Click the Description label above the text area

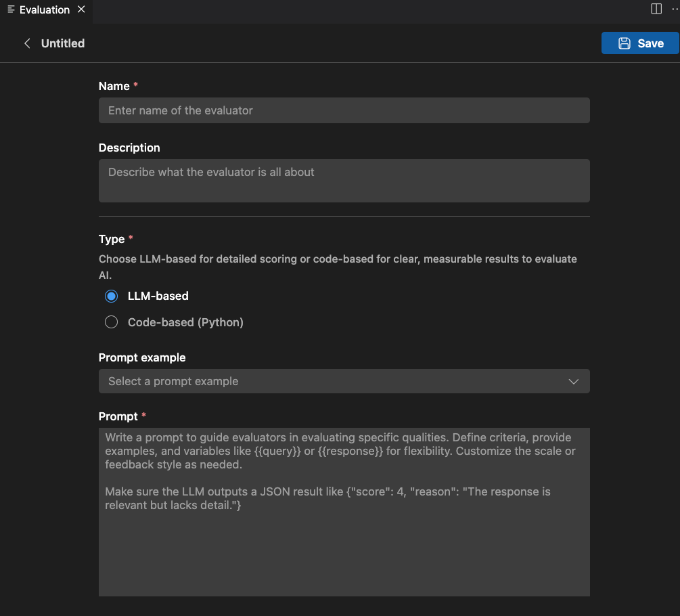pos(129,148)
